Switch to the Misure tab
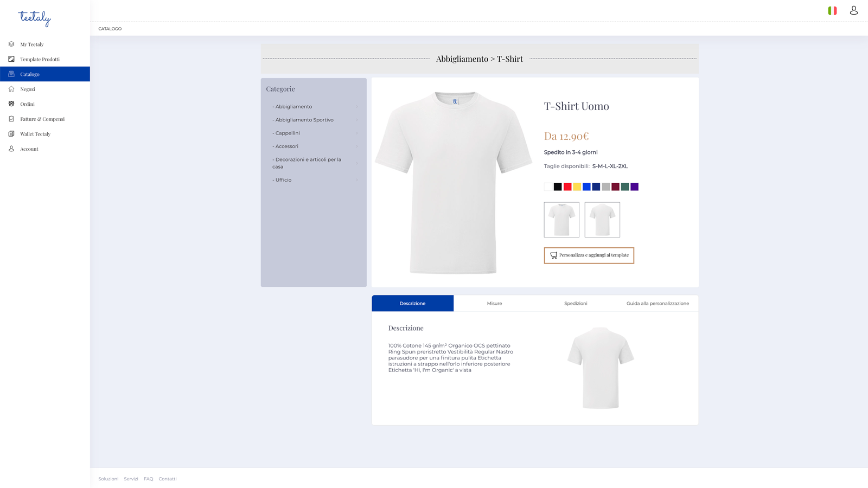 click(x=494, y=303)
